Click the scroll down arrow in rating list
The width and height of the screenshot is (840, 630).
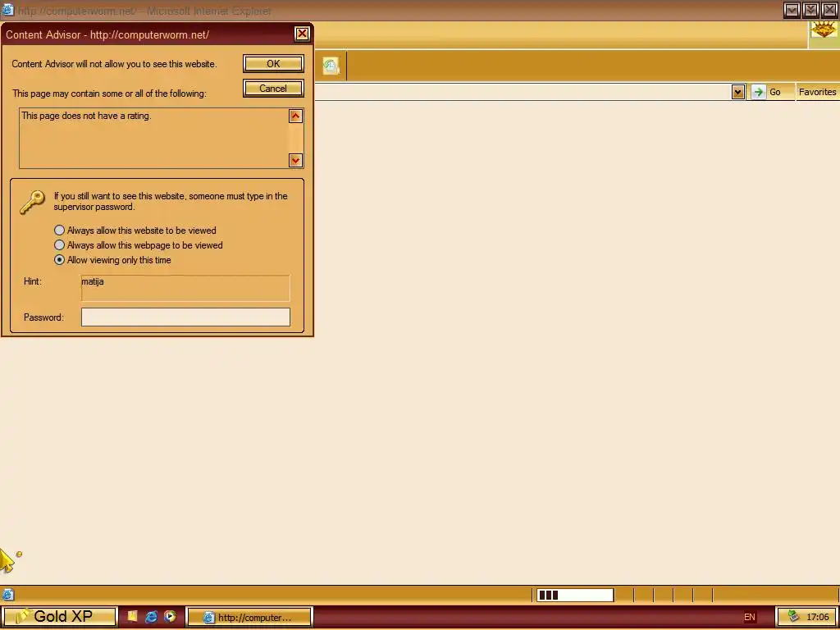tap(295, 160)
